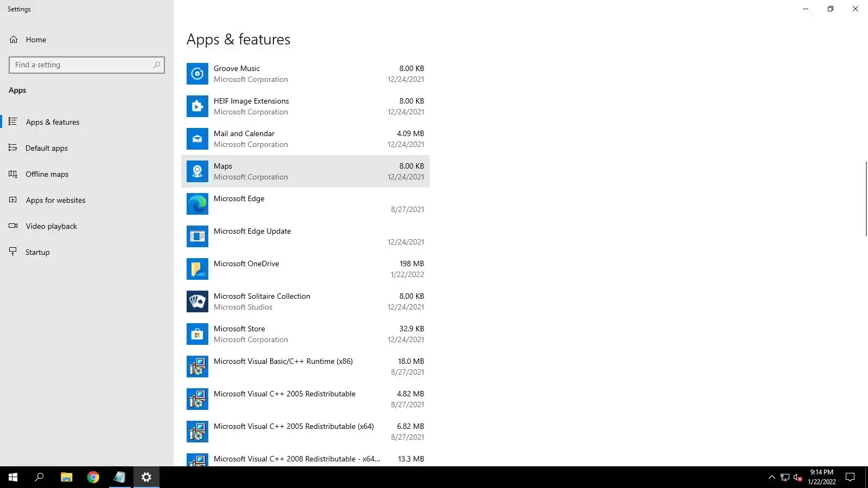The image size is (868, 488).
Task: Click the Microsoft Edge Update icon
Action: [x=197, y=236]
